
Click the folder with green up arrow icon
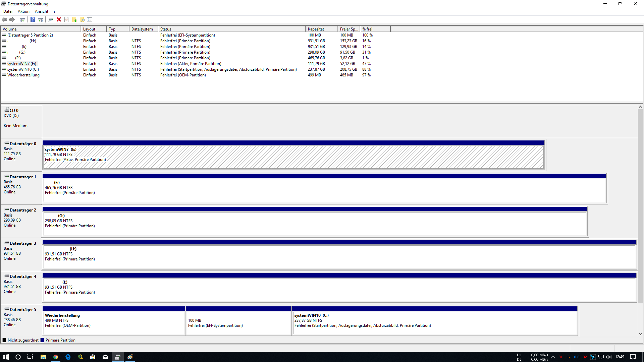[x=74, y=19]
